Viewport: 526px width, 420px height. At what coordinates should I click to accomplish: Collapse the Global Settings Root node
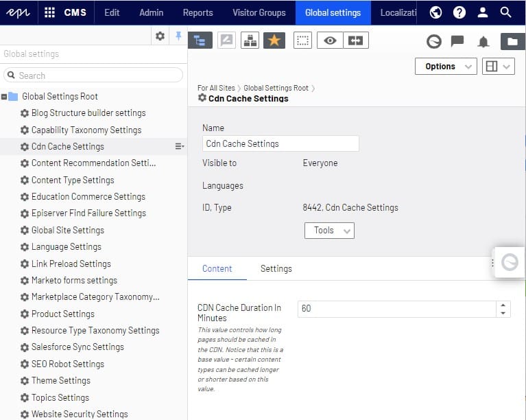point(5,97)
